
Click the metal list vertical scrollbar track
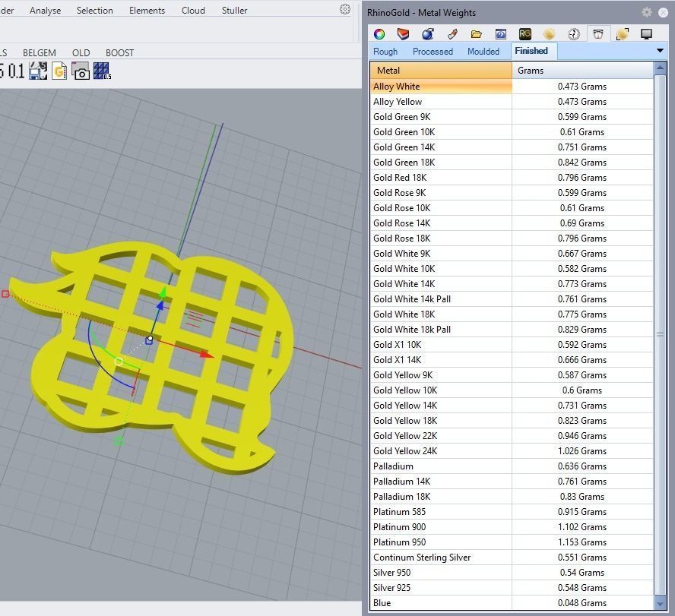(x=660, y=336)
